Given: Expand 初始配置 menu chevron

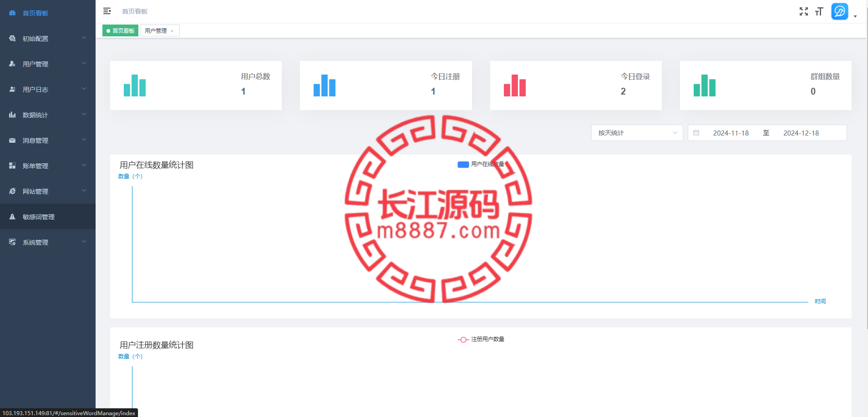Looking at the screenshot, I should (84, 38).
